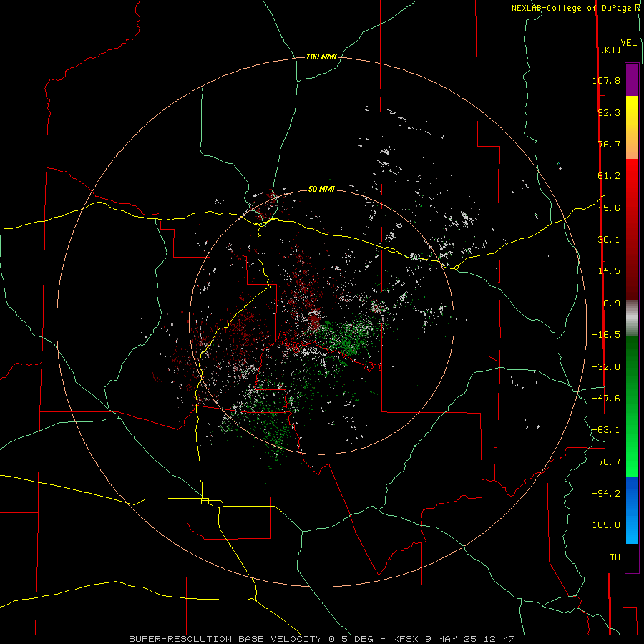Viewport: 644px width, 644px height.
Task: Select the 92.3 velocity scale value
Action: tap(609, 112)
